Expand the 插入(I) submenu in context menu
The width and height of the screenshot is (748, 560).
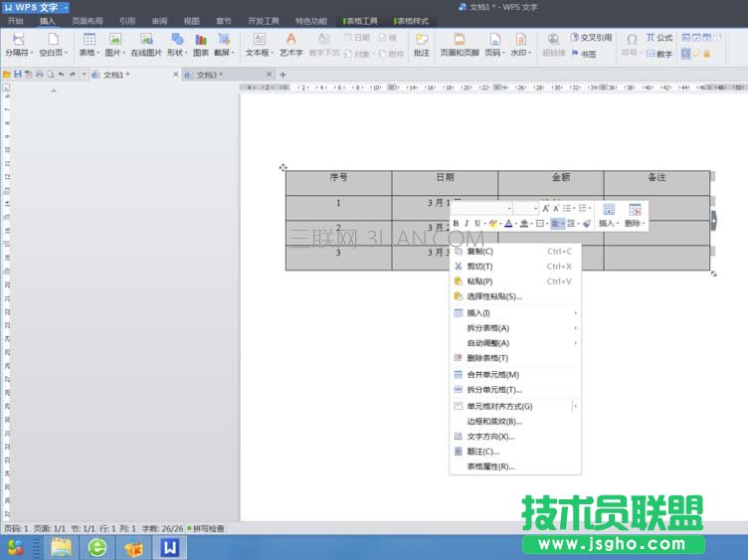pos(576,313)
